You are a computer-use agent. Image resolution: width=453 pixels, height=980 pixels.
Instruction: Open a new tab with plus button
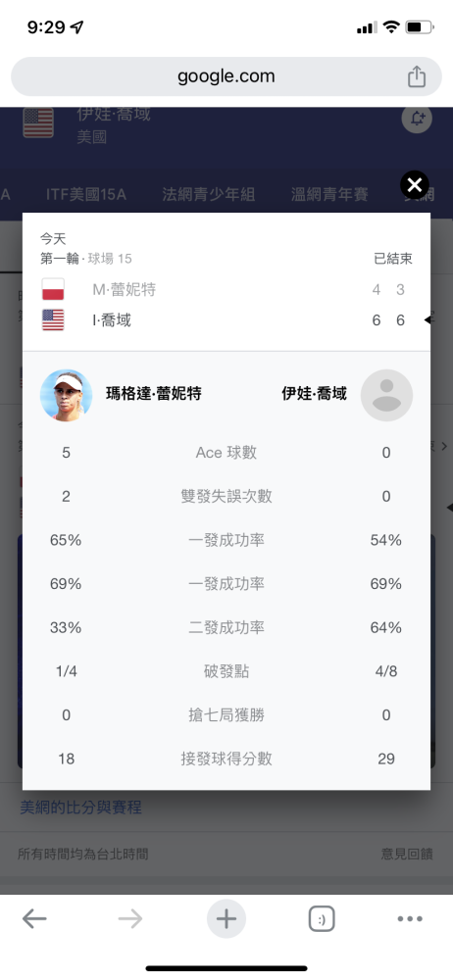[226, 919]
